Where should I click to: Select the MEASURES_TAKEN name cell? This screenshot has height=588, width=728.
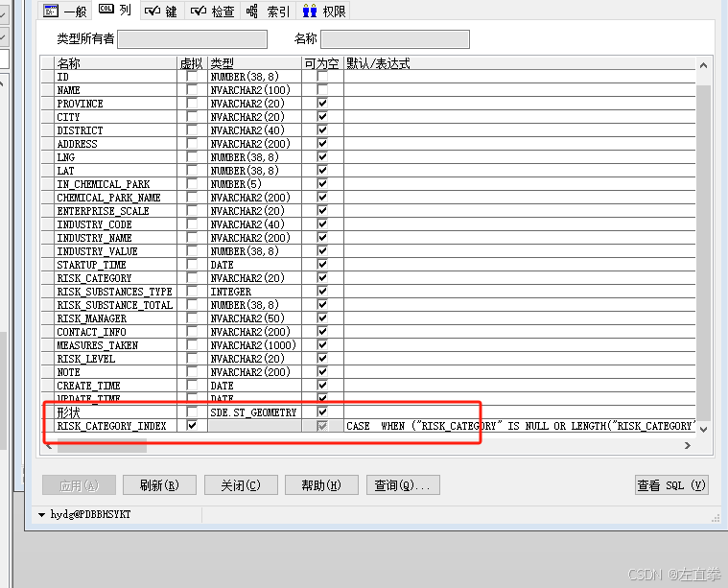[x=116, y=345]
